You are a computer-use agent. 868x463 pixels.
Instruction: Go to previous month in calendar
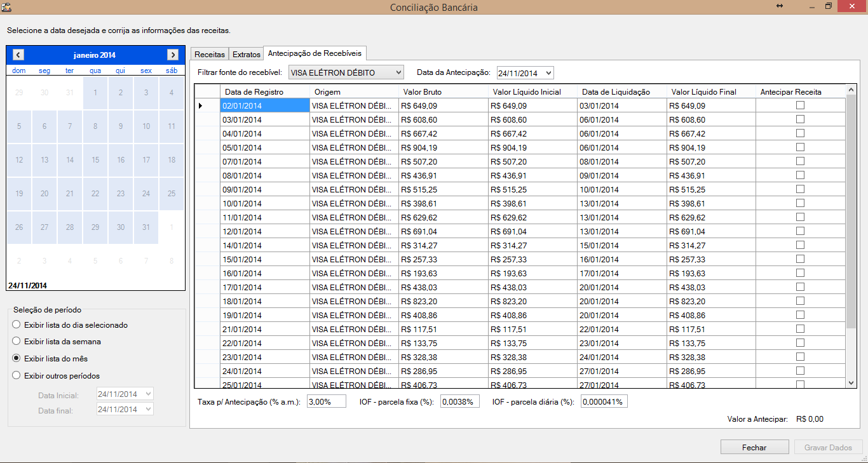[x=18, y=55]
